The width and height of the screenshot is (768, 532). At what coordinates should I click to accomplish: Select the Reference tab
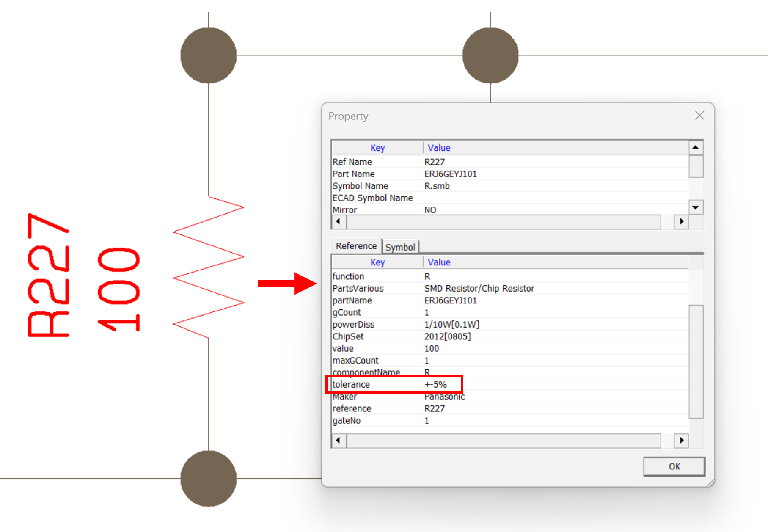[356, 246]
